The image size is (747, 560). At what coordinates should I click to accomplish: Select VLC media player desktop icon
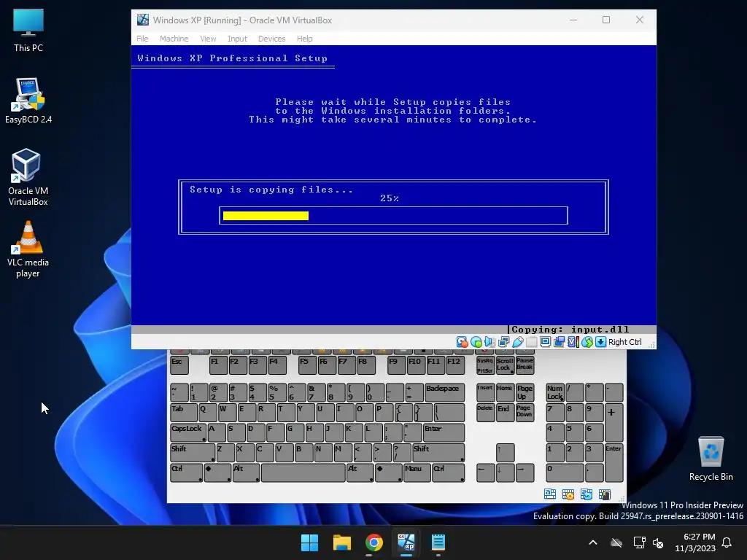28,249
